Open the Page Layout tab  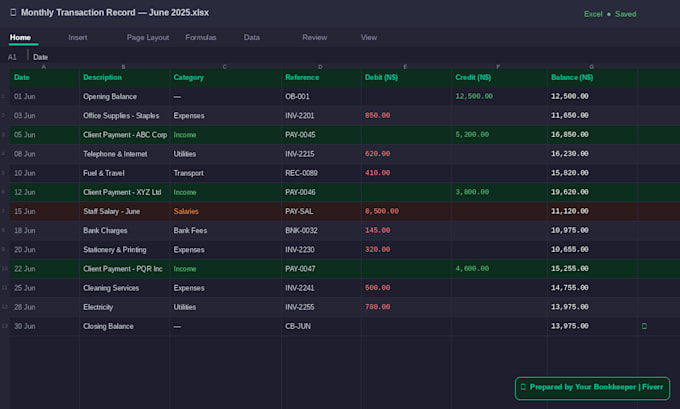[148, 37]
